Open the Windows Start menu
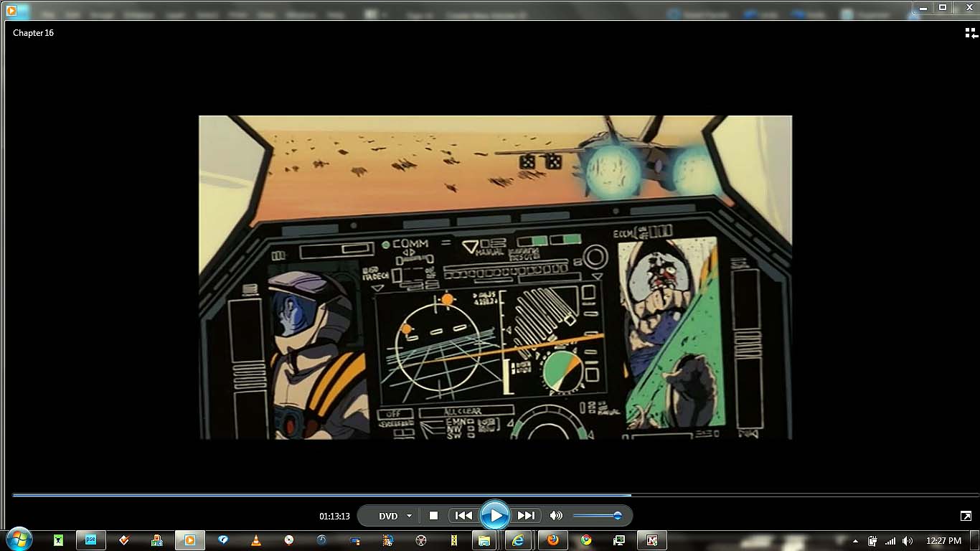This screenshot has height=551, width=980. (18, 540)
